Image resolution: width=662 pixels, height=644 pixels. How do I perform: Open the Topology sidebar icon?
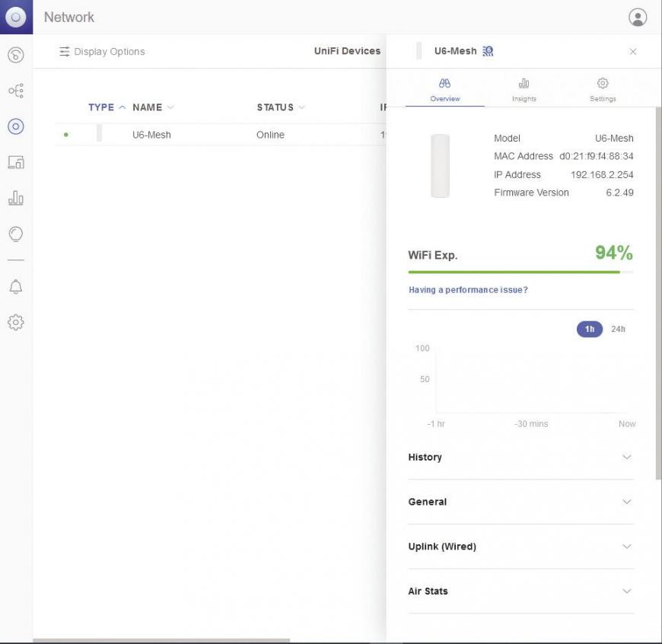click(16, 91)
